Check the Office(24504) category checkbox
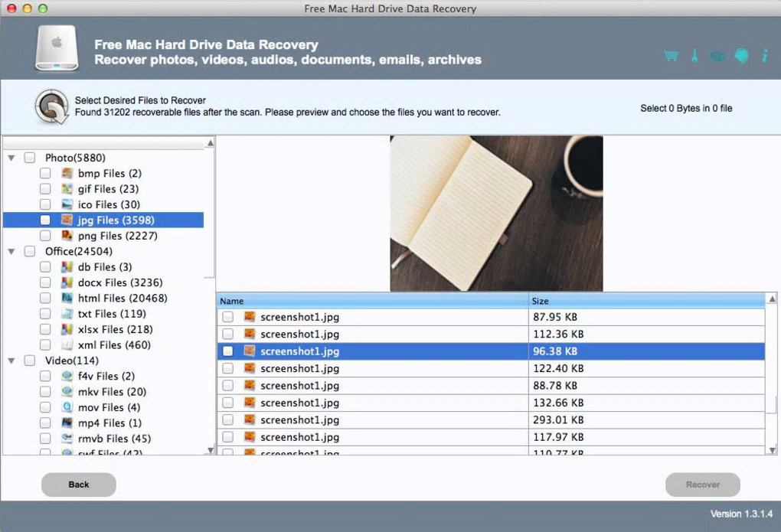This screenshot has width=781, height=532. (x=30, y=252)
